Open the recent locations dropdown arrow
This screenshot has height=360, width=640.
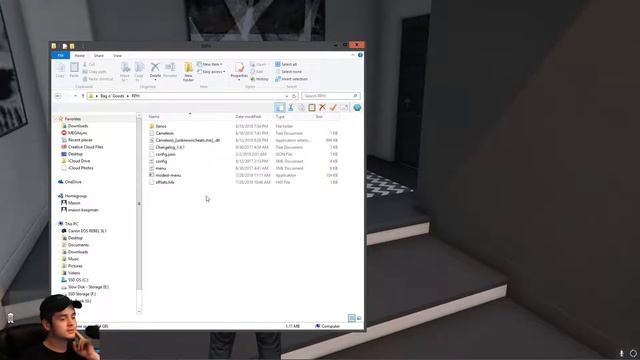click(76, 96)
